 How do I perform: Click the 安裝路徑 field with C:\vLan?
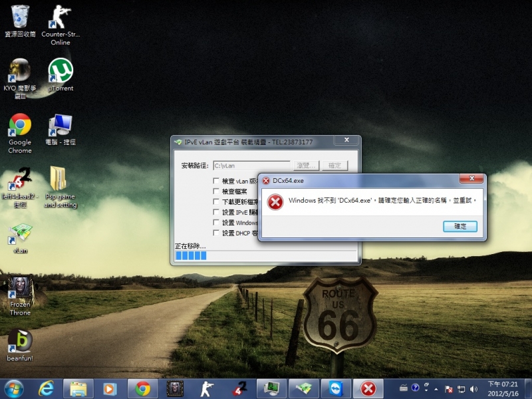click(252, 166)
